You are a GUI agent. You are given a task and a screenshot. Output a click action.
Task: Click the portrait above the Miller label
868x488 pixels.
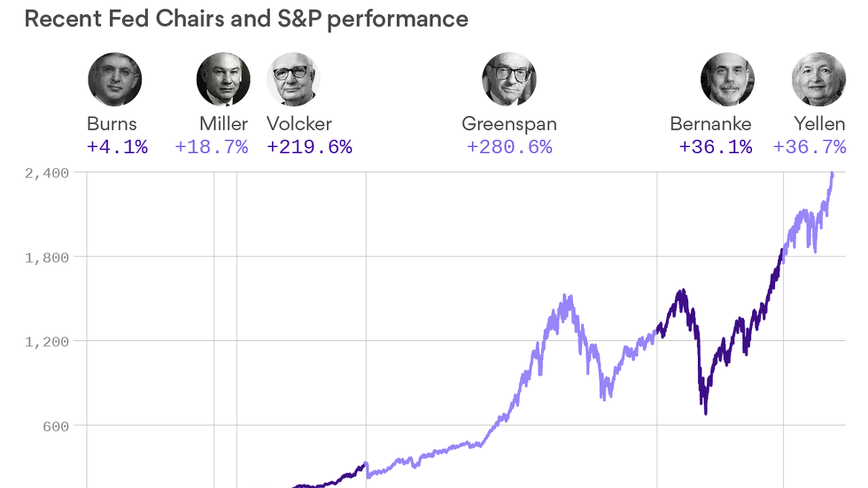tap(223, 80)
